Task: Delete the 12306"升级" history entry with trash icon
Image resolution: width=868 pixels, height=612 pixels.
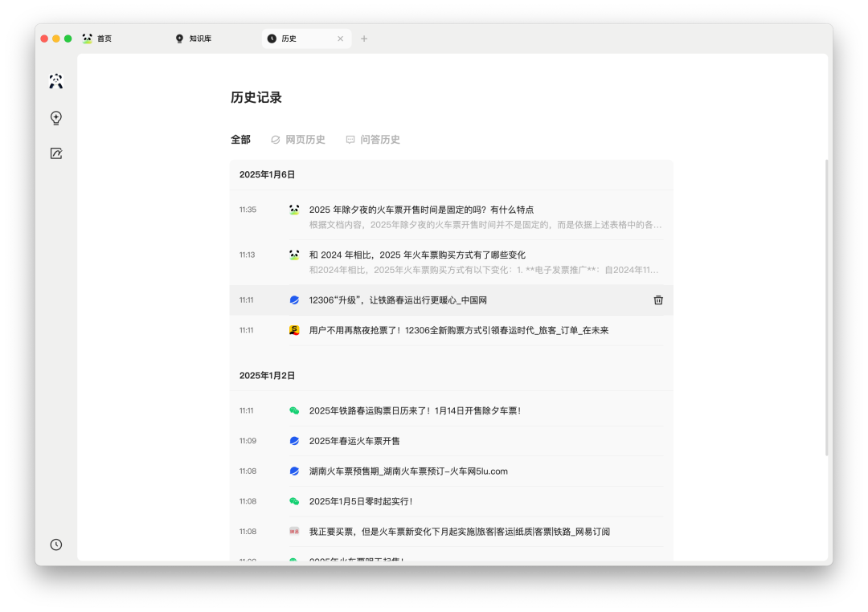Action: coord(658,300)
